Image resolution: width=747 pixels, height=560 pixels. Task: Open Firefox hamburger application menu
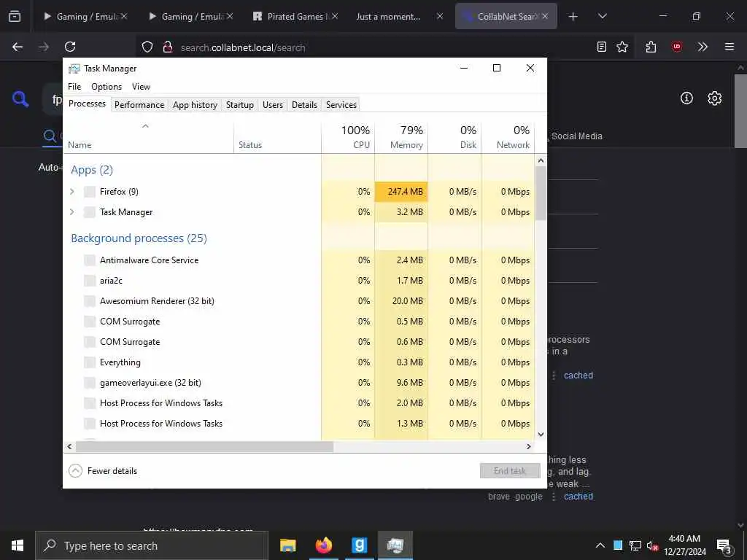click(729, 47)
